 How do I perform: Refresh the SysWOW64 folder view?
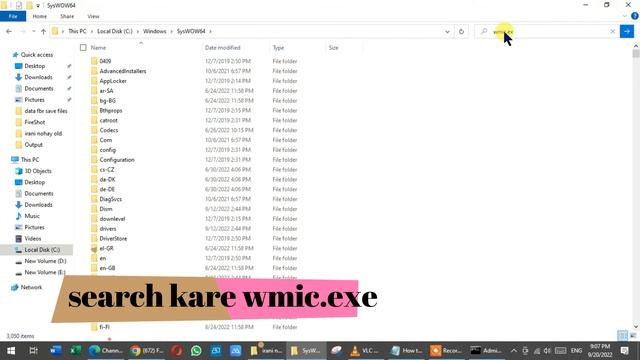pos(461,31)
